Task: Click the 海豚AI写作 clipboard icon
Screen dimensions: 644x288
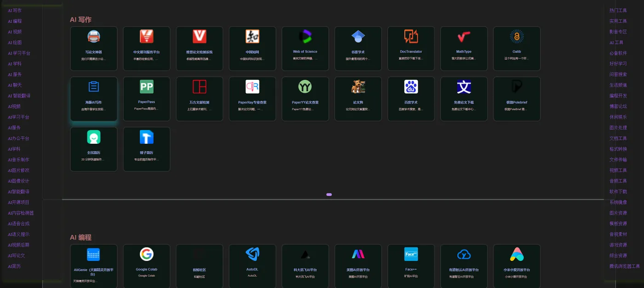Action: click(94, 87)
